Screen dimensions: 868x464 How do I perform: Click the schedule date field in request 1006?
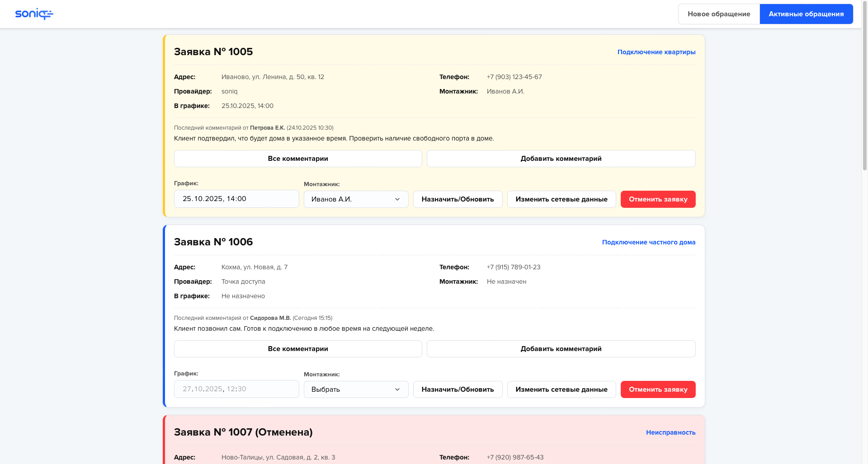[236, 389]
